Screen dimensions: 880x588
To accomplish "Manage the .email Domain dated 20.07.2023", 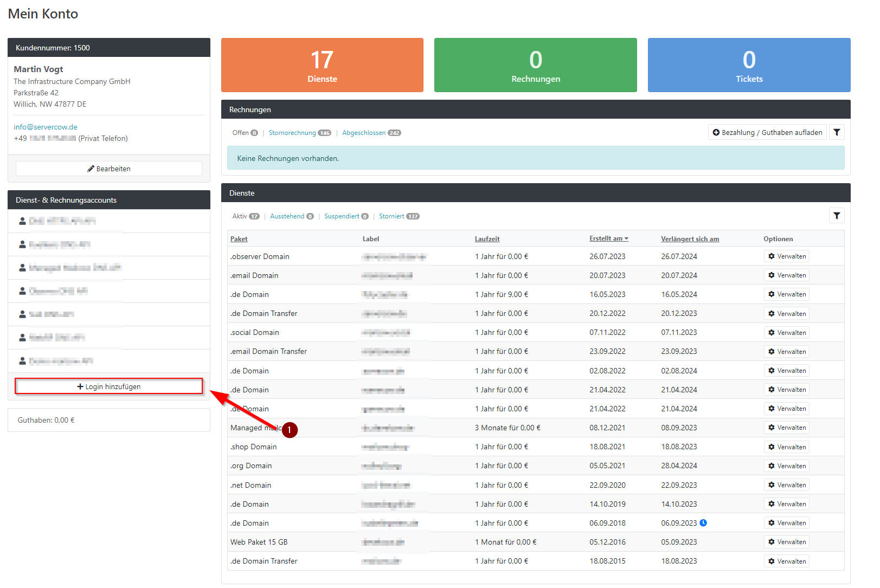I will click(787, 275).
